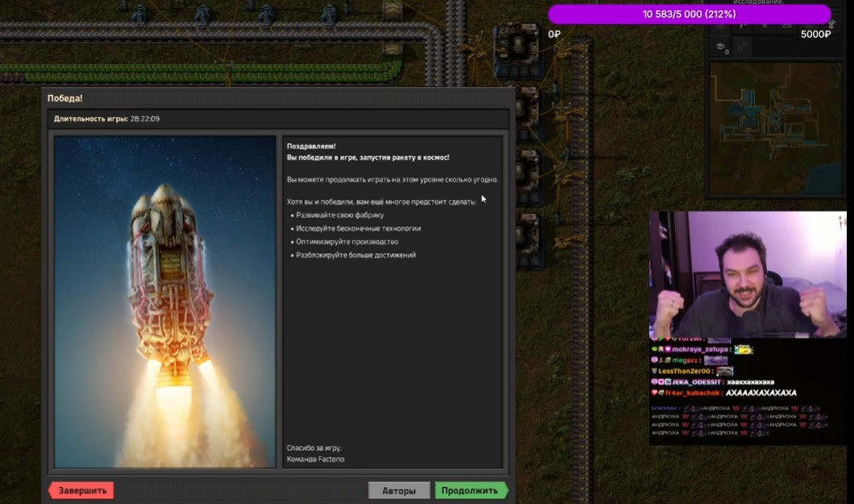Click the Поздравляем! heading text
Image resolution: width=854 pixels, height=504 pixels.
point(311,145)
